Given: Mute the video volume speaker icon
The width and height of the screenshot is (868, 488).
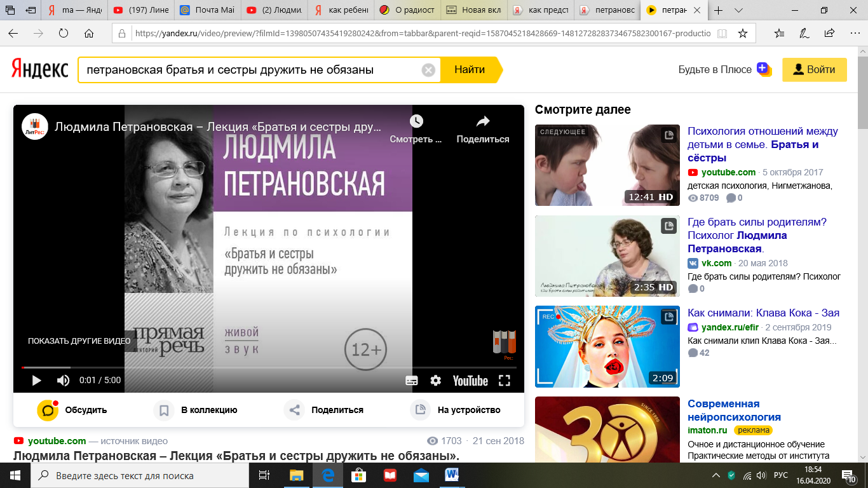Looking at the screenshot, I should 64,381.
